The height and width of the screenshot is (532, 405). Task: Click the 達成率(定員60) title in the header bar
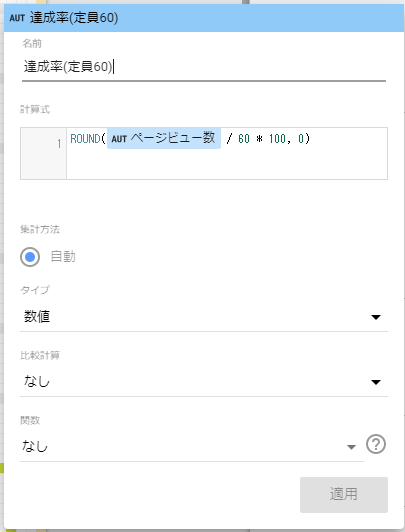tap(74, 18)
